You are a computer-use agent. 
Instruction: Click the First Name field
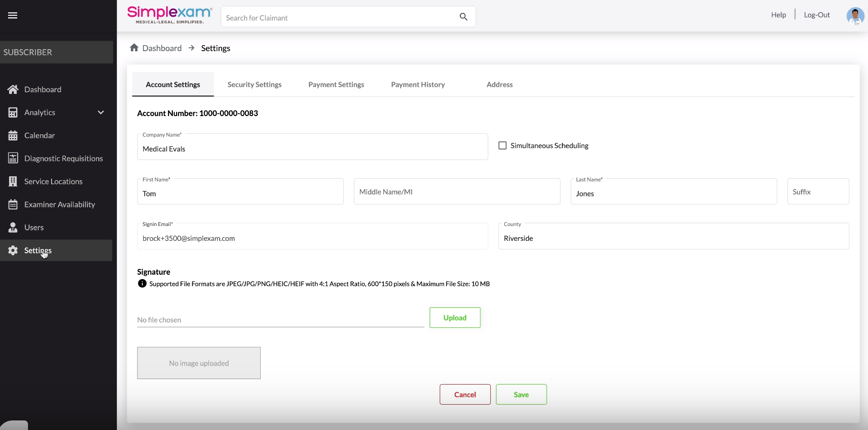[240, 192]
